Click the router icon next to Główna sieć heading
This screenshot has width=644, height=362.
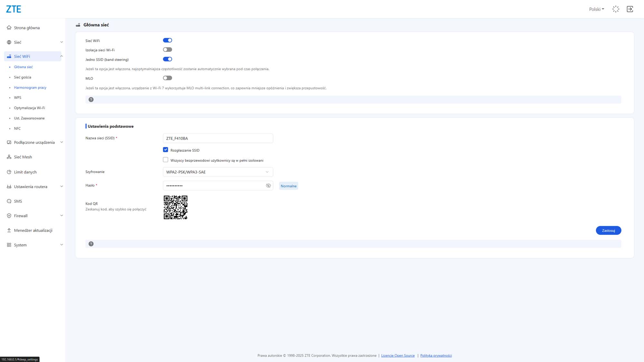(78, 25)
